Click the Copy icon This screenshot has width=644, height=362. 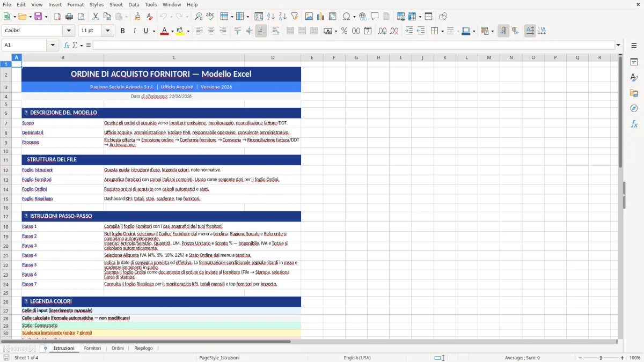107,17
